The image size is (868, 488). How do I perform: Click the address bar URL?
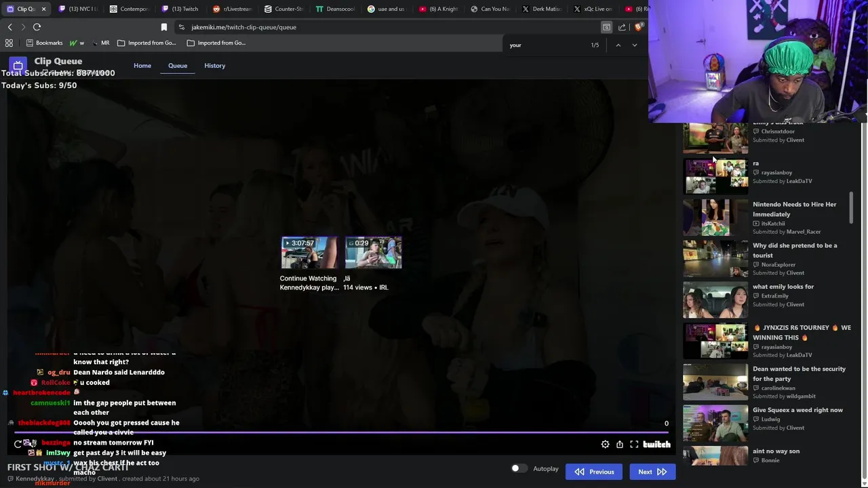click(x=243, y=27)
